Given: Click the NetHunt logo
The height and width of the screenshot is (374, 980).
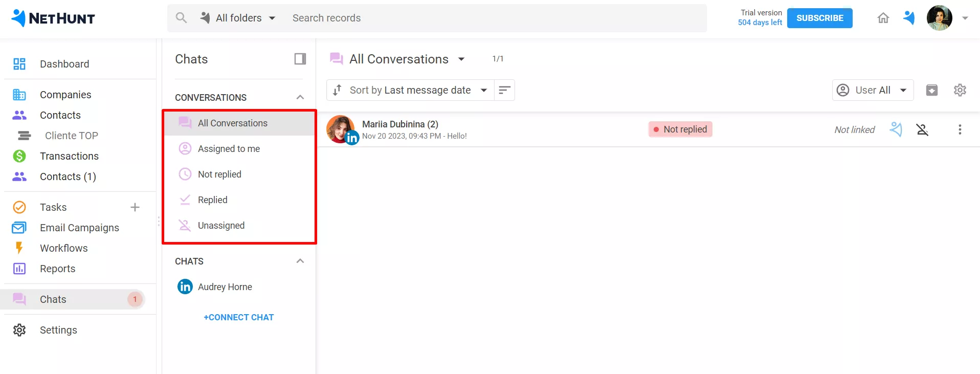Looking at the screenshot, I should click(53, 18).
